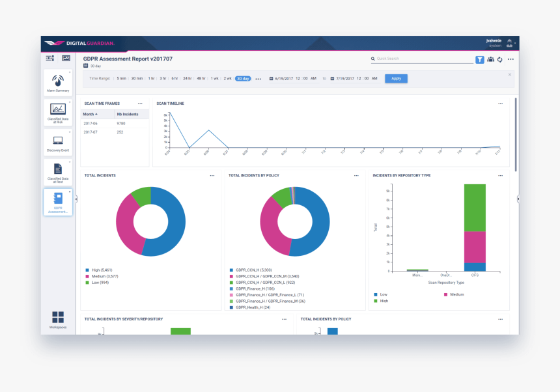
Task: Click the refresh icon in report header
Action: click(x=500, y=60)
